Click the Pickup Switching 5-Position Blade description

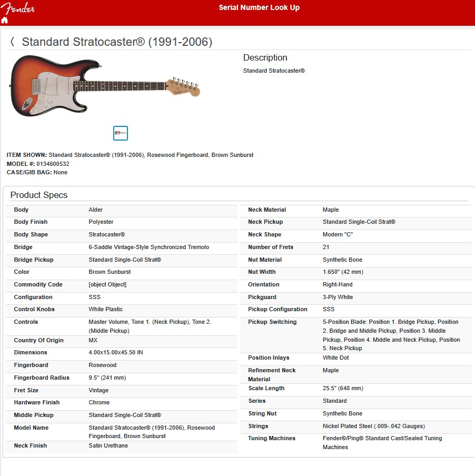click(391, 335)
